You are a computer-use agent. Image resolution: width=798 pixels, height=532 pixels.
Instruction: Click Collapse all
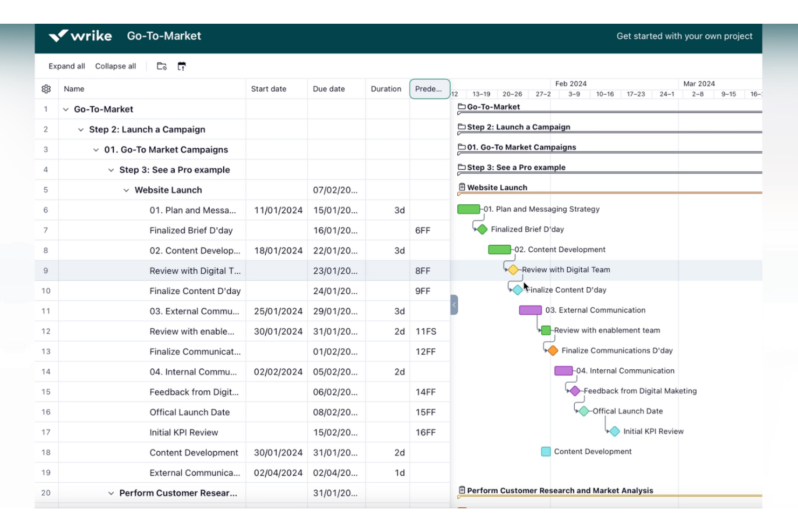[x=115, y=66]
